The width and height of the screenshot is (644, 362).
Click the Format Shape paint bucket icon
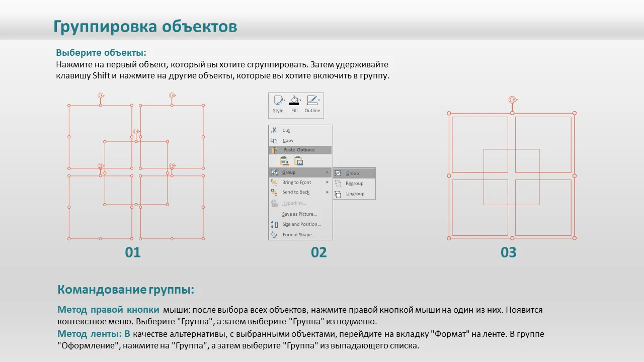tap(274, 235)
